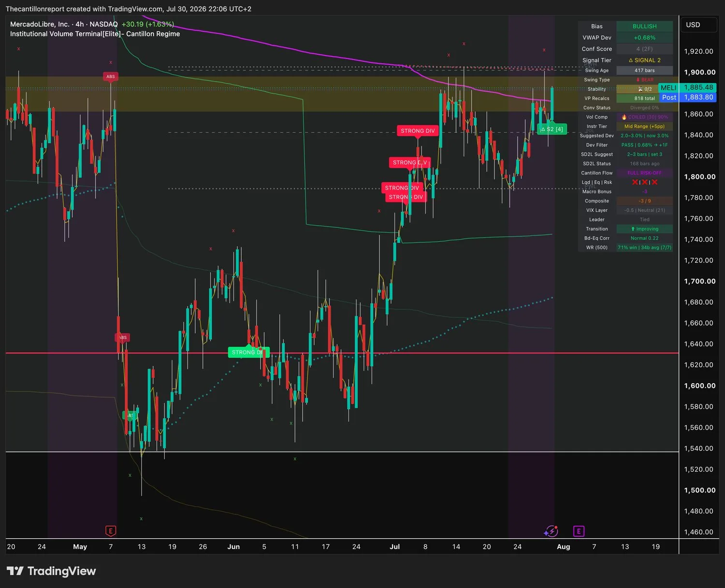
Task: Click the Swing Type BEAR cell
Action: (x=644, y=80)
